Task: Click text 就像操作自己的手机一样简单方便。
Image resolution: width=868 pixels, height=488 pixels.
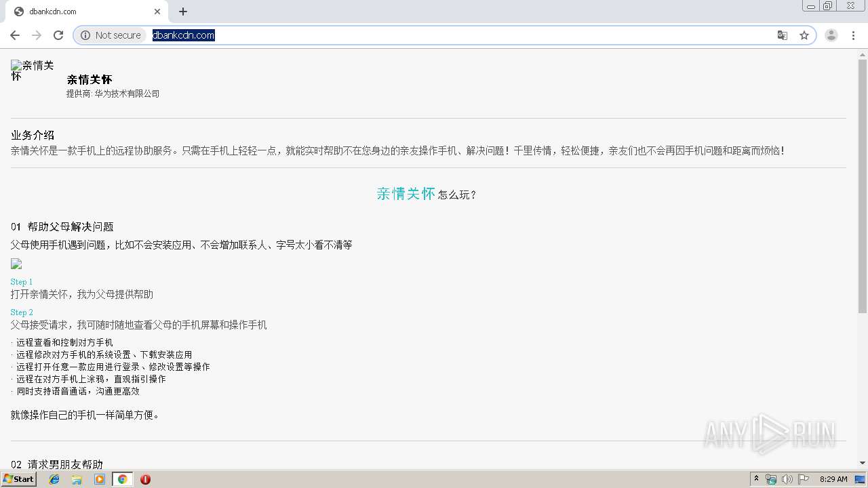Action: tap(86, 415)
